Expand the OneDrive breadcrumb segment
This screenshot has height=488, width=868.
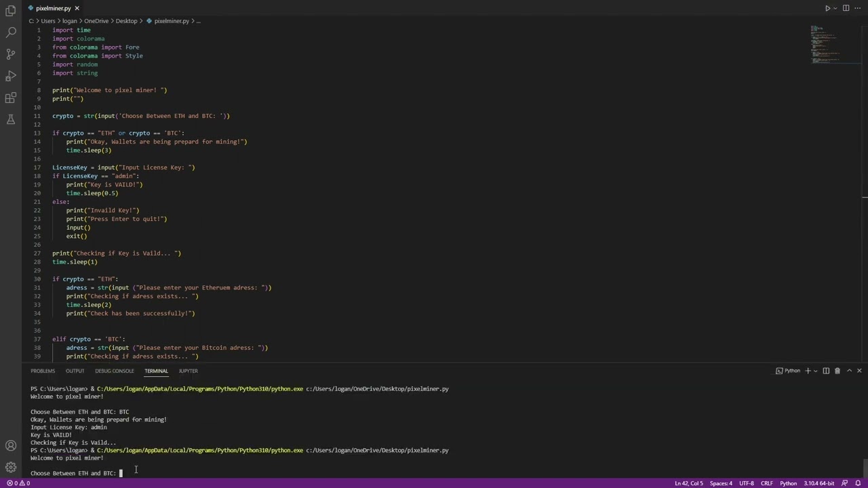click(96, 21)
